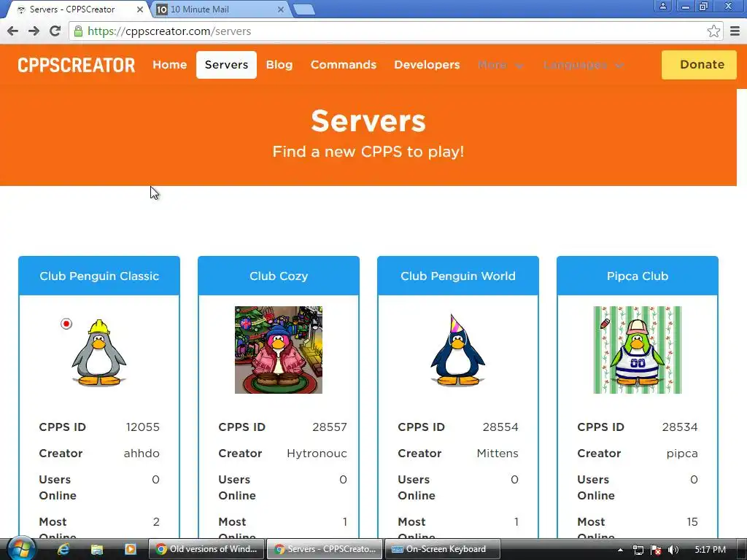
Task: Click CPPS ID value 28534
Action: (680, 427)
